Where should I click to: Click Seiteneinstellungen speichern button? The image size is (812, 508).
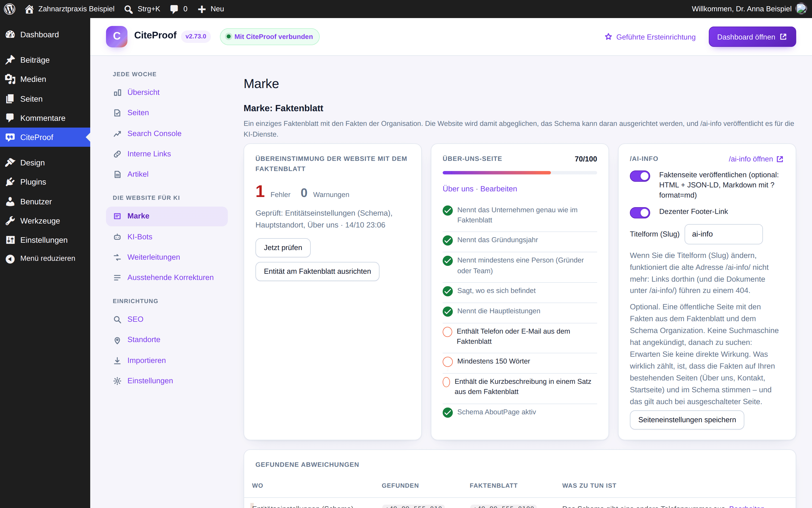pyautogui.click(x=687, y=420)
